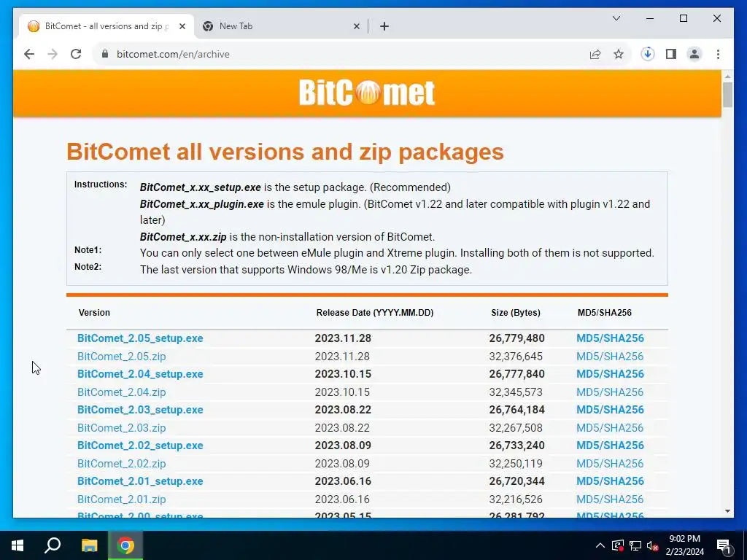747x560 pixels.
Task: Open MD5/SHA256 for 2.03 setup
Action: pos(611,410)
